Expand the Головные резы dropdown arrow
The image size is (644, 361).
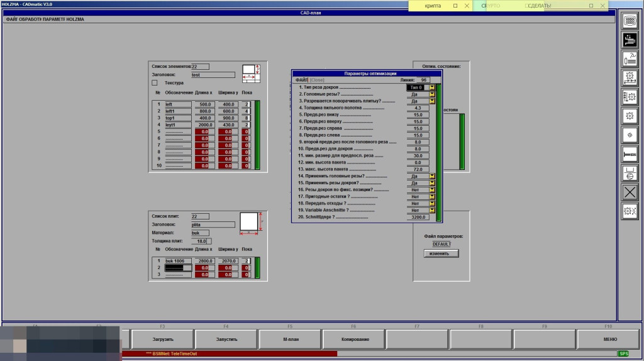432,94
